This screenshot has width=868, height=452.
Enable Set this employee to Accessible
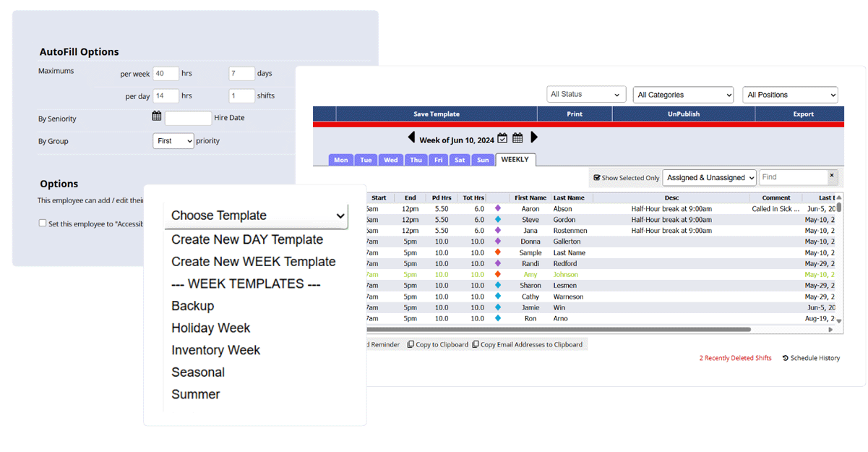click(41, 223)
